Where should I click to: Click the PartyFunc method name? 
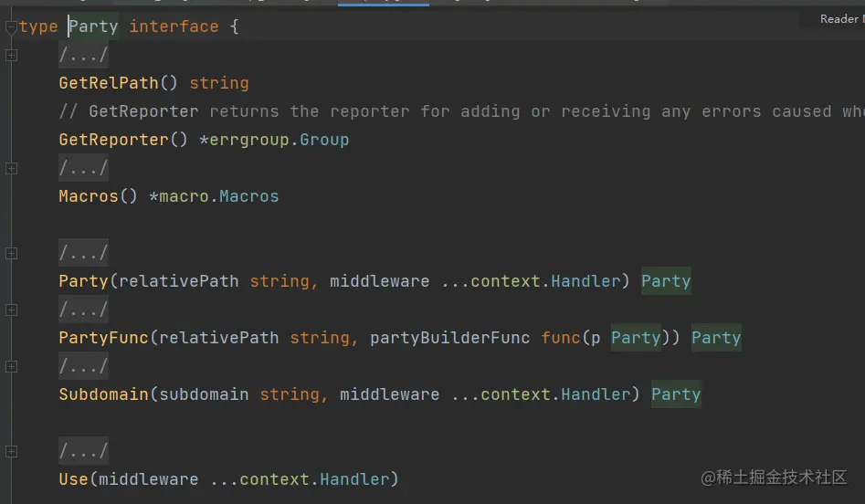pos(104,338)
